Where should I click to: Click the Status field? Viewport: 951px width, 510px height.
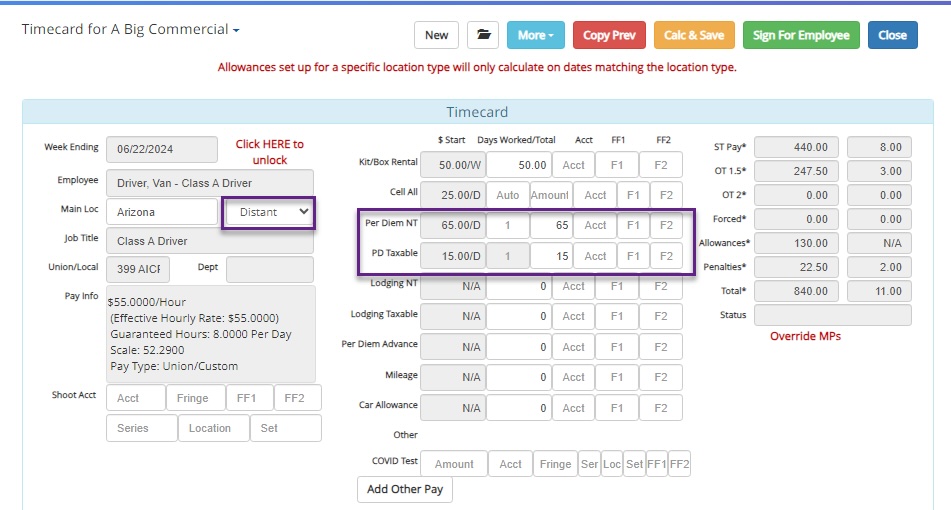(833, 315)
